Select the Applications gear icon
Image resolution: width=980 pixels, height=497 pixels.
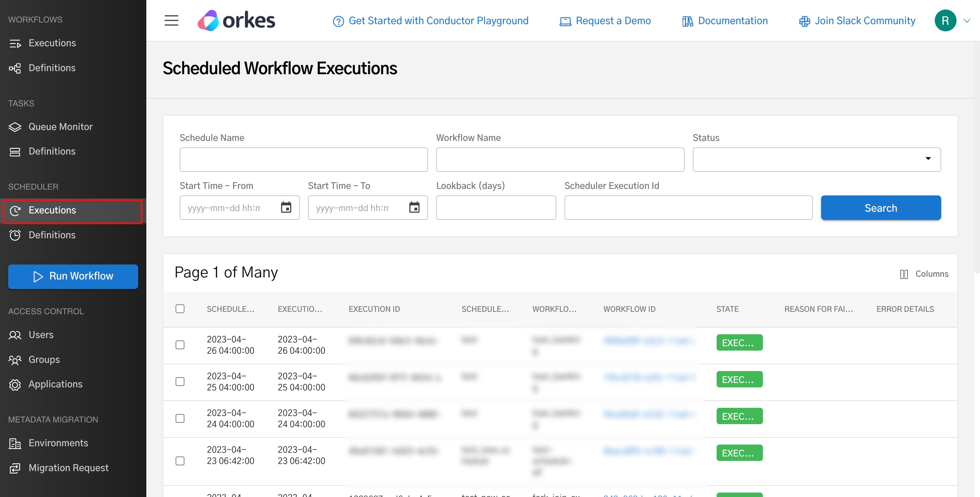click(x=15, y=384)
